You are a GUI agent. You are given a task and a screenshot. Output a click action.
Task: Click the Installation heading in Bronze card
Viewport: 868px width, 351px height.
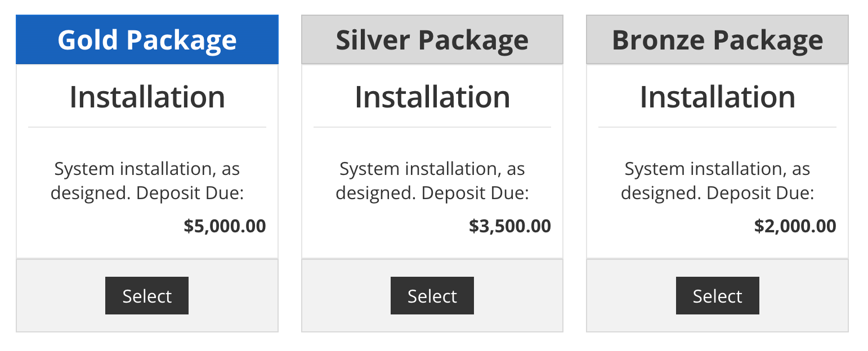coord(717,97)
